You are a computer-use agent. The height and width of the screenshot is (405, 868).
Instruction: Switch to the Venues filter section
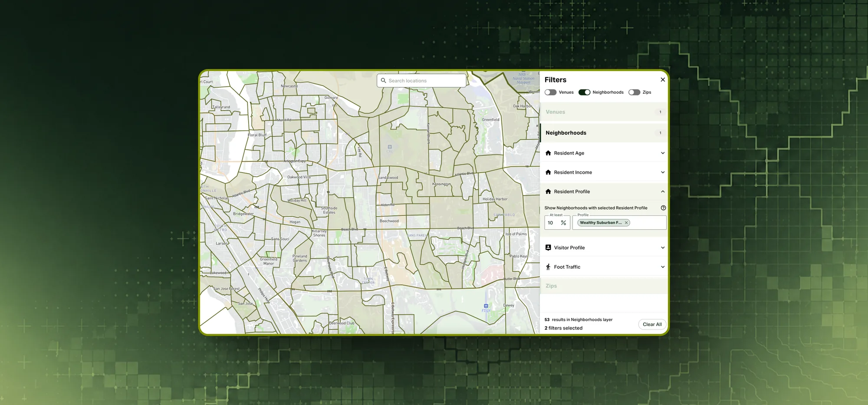click(x=604, y=112)
